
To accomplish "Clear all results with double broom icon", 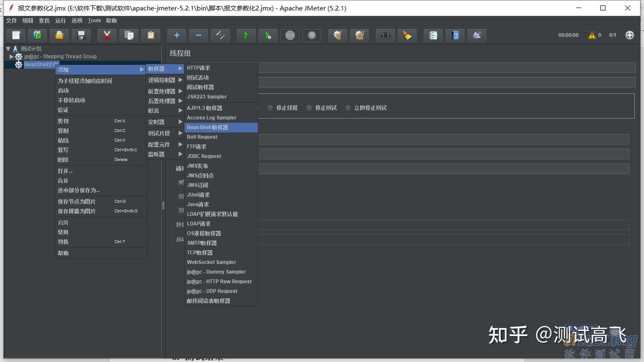I will pos(359,35).
